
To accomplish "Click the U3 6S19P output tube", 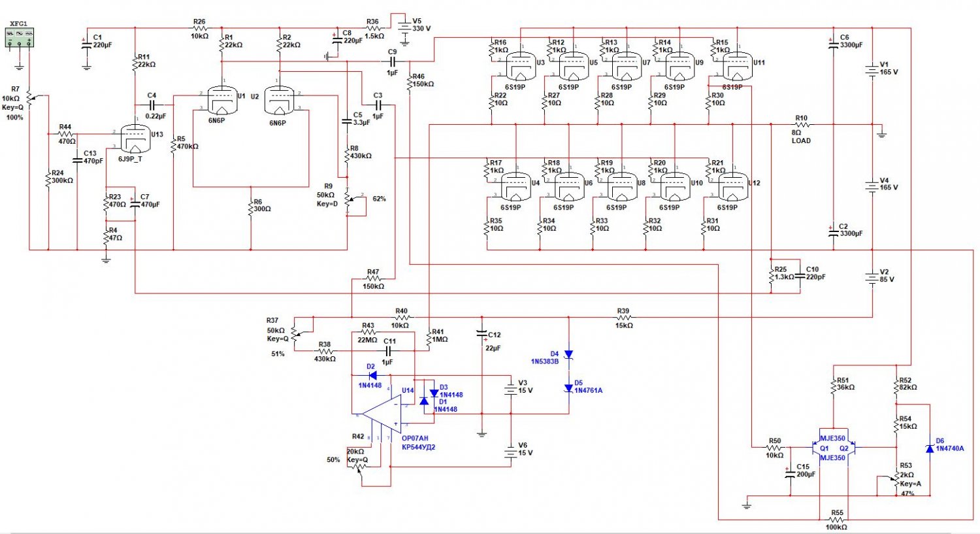I will click(521, 67).
